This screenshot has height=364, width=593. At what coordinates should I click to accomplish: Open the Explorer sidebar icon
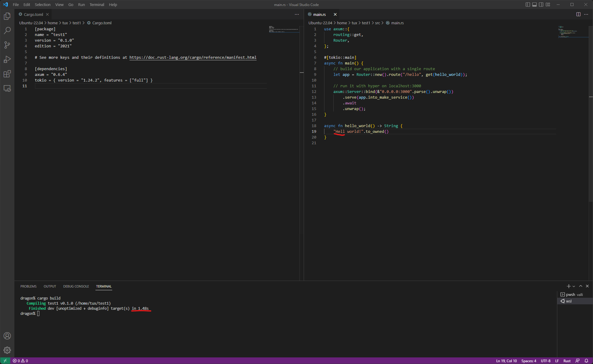click(x=7, y=16)
